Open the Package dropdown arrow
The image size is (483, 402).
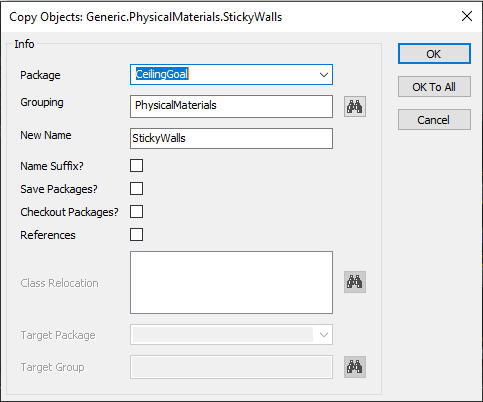(x=324, y=75)
